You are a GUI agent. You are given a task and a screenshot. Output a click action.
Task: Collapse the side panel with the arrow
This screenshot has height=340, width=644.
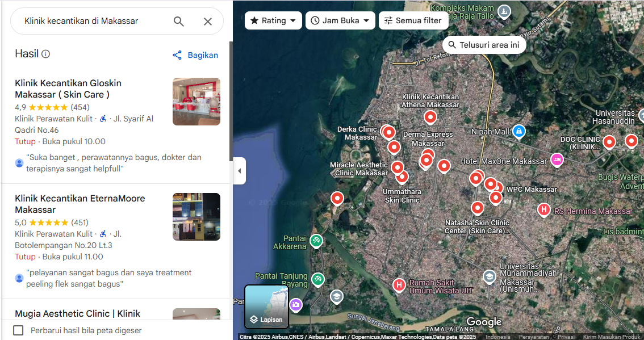240,171
